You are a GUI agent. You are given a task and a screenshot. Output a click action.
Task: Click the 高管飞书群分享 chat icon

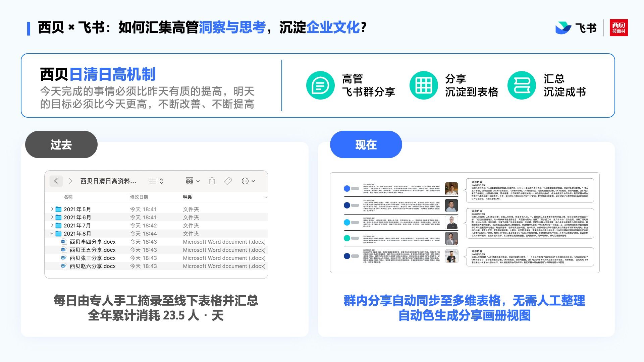[320, 85]
